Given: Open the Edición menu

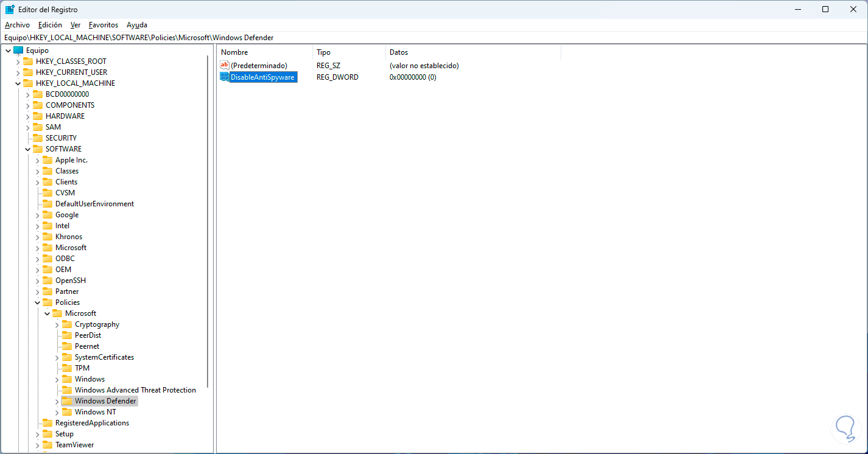Looking at the screenshot, I should (50, 25).
